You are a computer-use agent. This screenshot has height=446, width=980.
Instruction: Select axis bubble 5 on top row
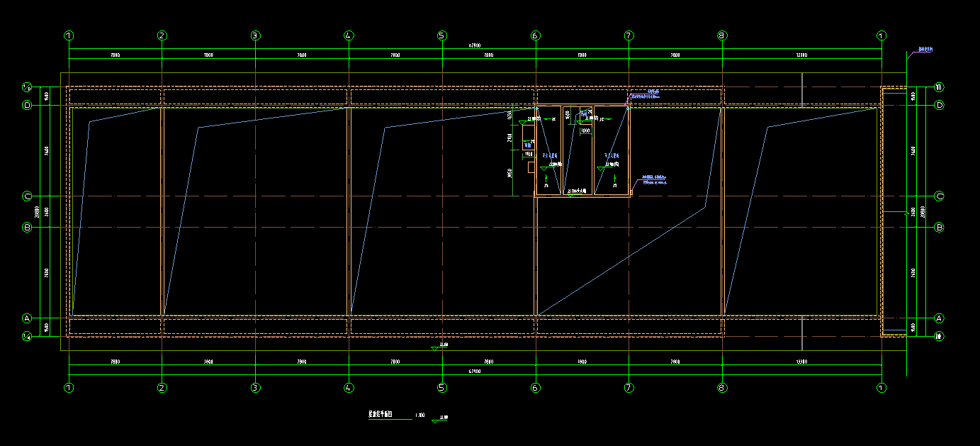[442, 35]
